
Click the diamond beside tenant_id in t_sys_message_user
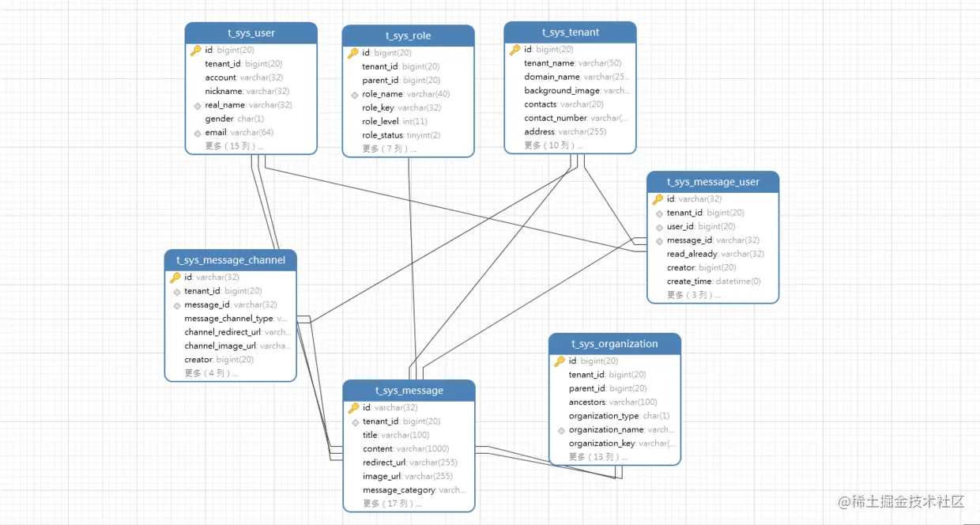[659, 213]
